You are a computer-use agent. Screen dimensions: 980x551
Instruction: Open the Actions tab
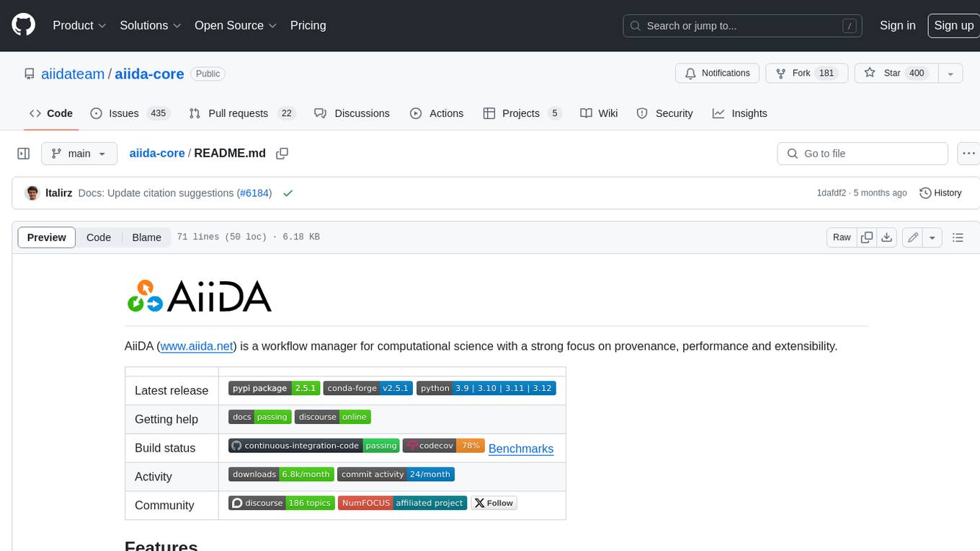tap(437, 113)
